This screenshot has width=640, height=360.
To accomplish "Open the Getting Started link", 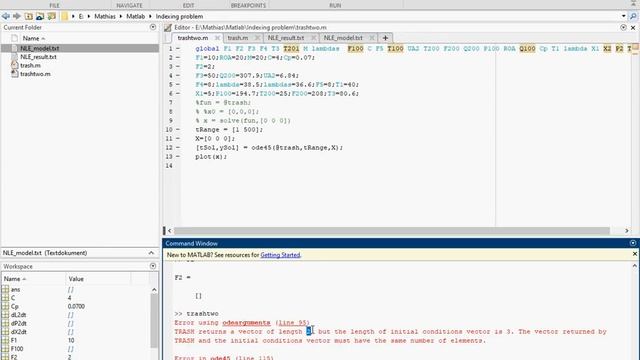I will coord(280,255).
